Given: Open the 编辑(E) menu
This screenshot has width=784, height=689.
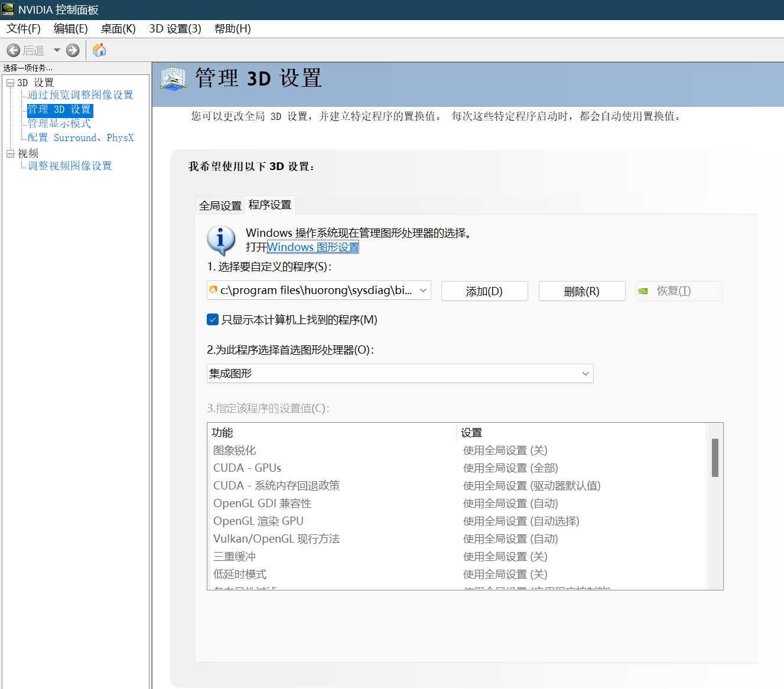Looking at the screenshot, I should tap(70, 29).
